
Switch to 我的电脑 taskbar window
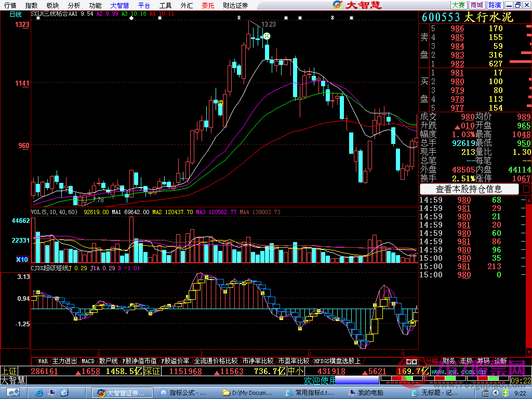[x=374, y=393]
